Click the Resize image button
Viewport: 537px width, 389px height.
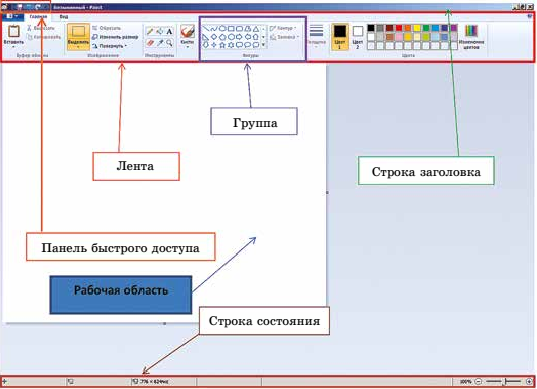pos(115,37)
